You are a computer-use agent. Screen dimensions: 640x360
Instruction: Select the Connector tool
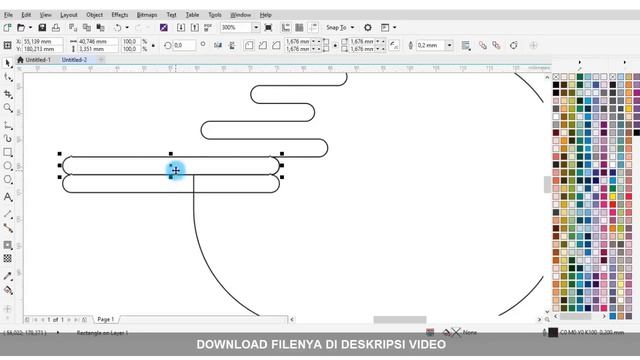tap(7, 228)
